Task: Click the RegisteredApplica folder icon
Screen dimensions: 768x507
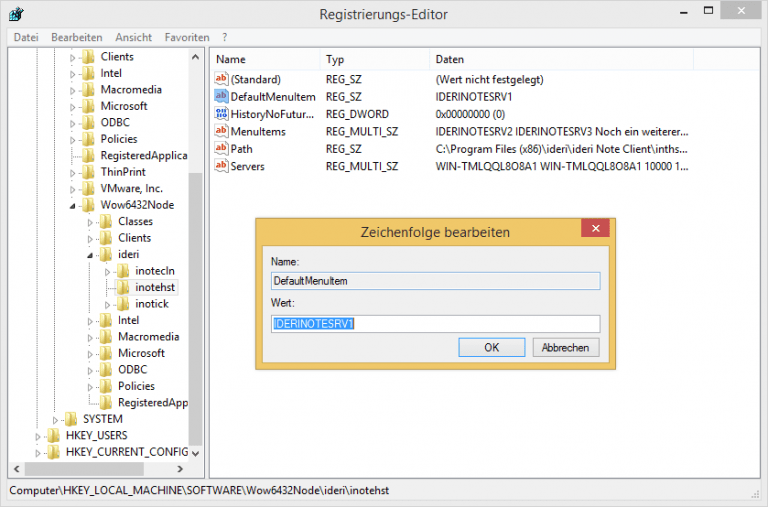Action: pos(88,155)
